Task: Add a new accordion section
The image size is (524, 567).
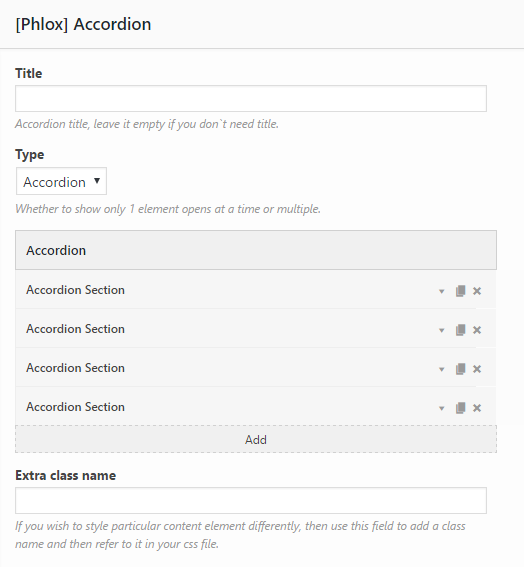Action: click(256, 439)
